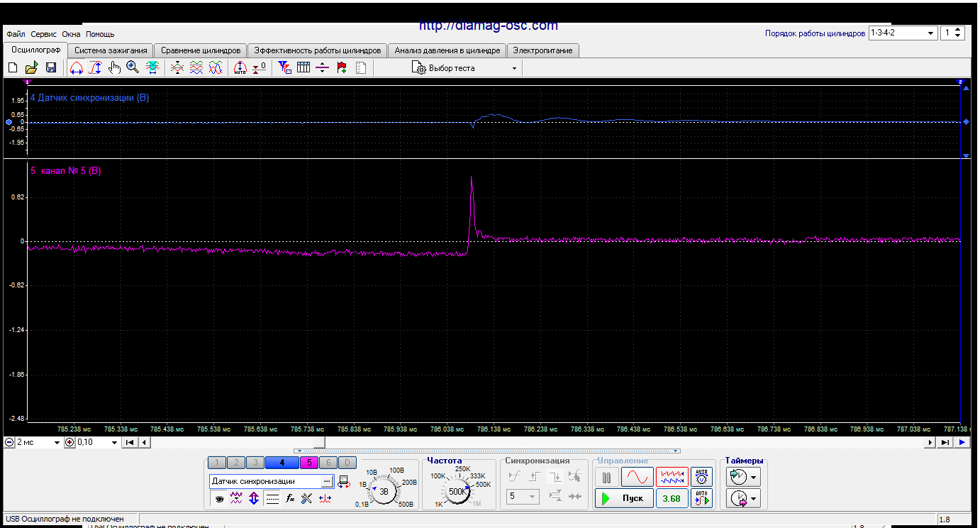The width and height of the screenshot is (980, 528).
Task: Activate the hand pan tool
Action: pyautogui.click(x=114, y=68)
